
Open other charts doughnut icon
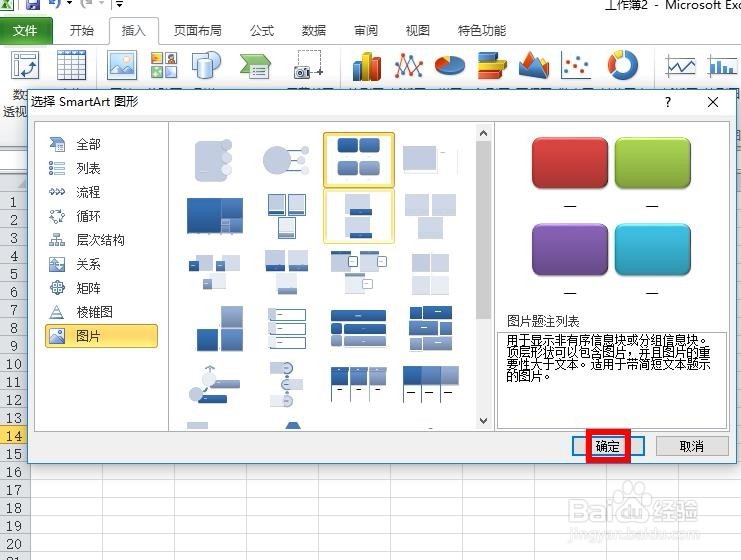click(x=622, y=65)
